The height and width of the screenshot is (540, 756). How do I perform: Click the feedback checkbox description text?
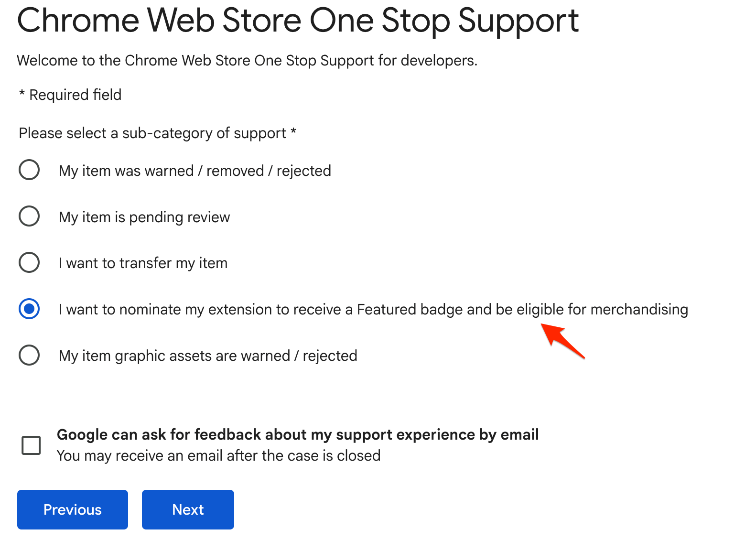pyautogui.click(x=218, y=455)
